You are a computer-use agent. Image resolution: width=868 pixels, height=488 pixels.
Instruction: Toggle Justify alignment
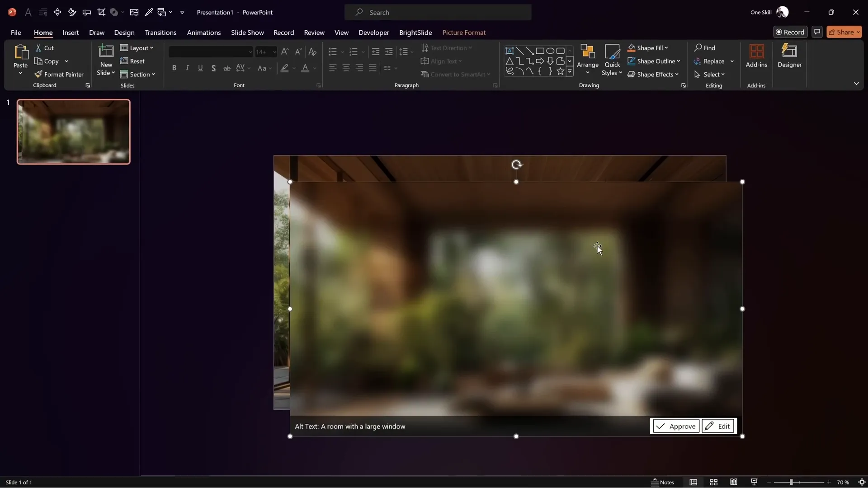click(373, 68)
